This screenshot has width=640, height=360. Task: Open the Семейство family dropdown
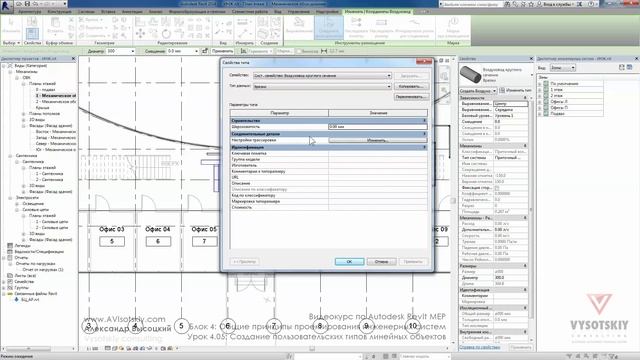(322, 76)
